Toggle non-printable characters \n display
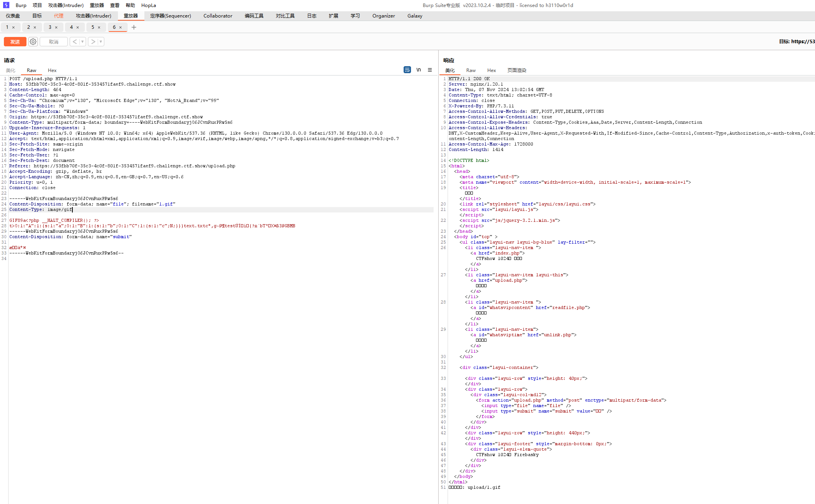 (x=419, y=70)
